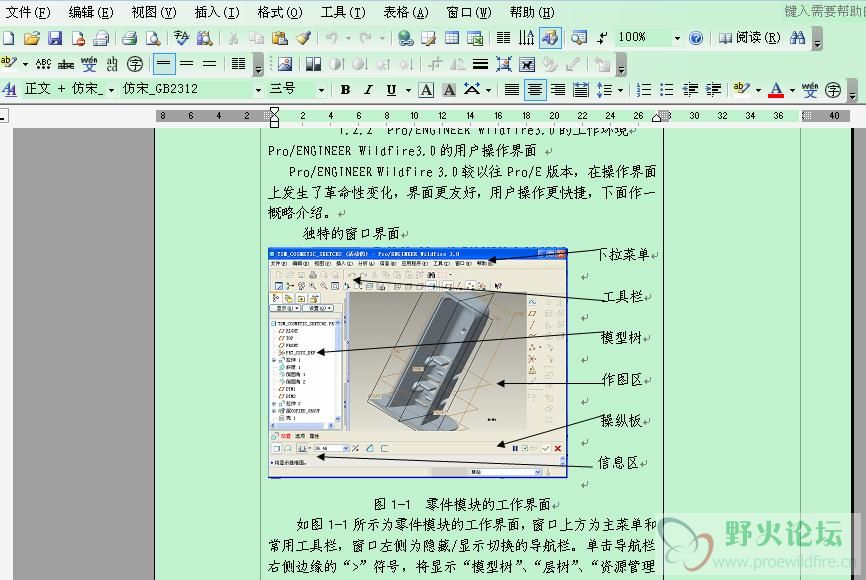Open the picture Color mode icon

tap(313, 64)
